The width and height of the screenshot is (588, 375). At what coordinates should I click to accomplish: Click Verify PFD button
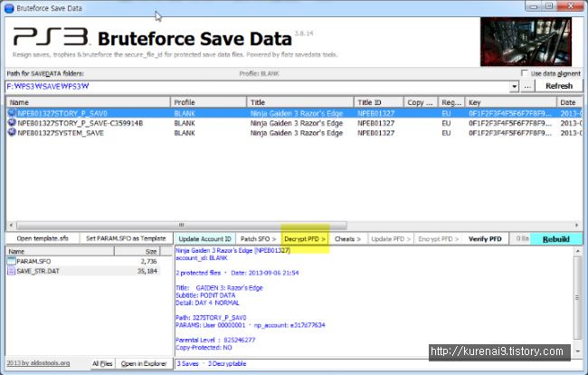pyautogui.click(x=485, y=239)
